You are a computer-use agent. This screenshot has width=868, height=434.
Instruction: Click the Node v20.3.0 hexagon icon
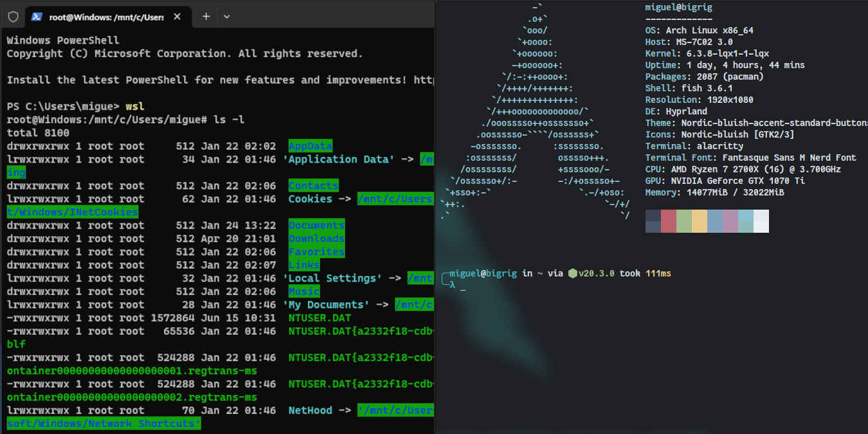click(572, 273)
